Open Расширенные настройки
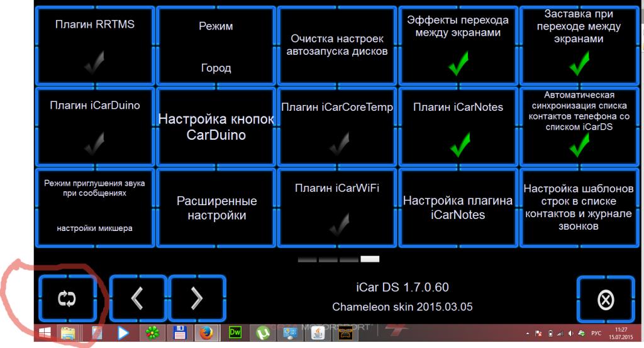The image size is (644, 348). [216, 208]
